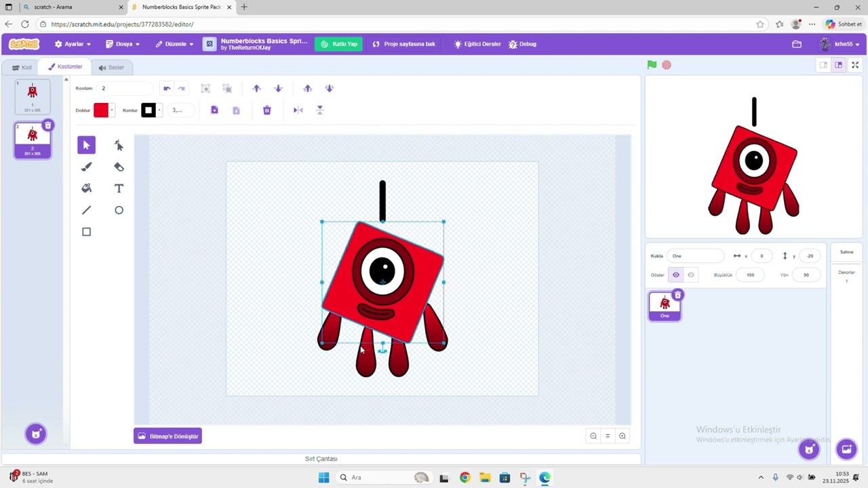Select costume 1 thumbnail
Viewport: 868px width, 488px height.
pyautogui.click(x=33, y=97)
